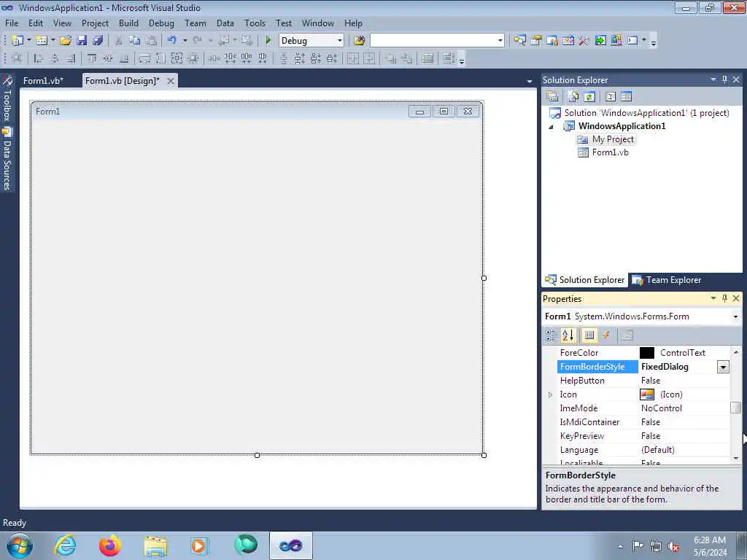Select the KeyPreview property row
The height and width of the screenshot is (560, 747).
642,436
